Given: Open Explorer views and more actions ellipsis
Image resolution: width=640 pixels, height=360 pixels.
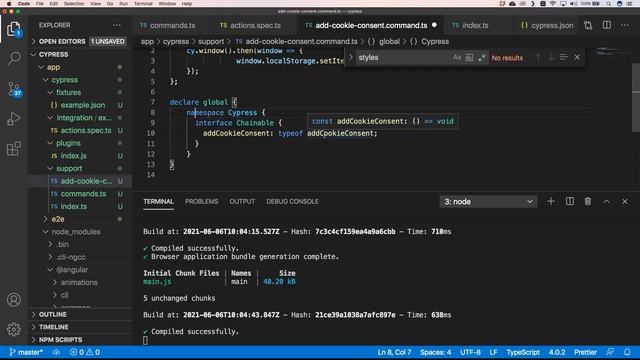Looking at the screenshot, I should click(x=117, y=25).
